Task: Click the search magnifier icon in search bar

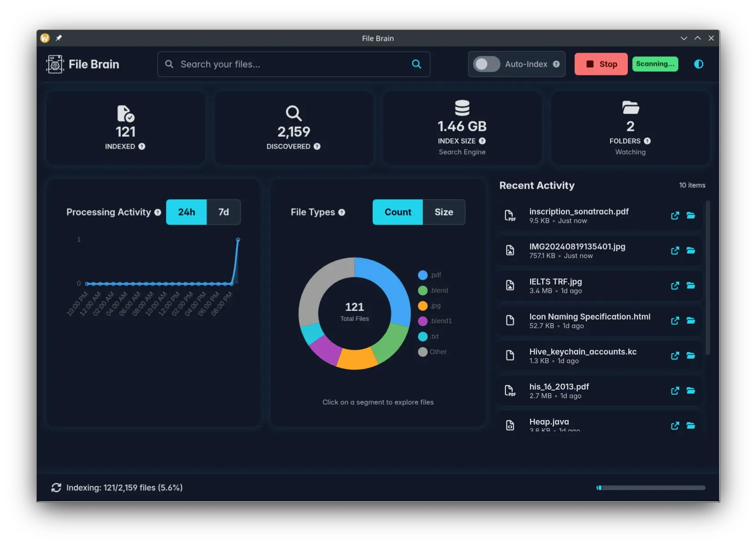Action: pyautogui.click(x=416, y=64)
